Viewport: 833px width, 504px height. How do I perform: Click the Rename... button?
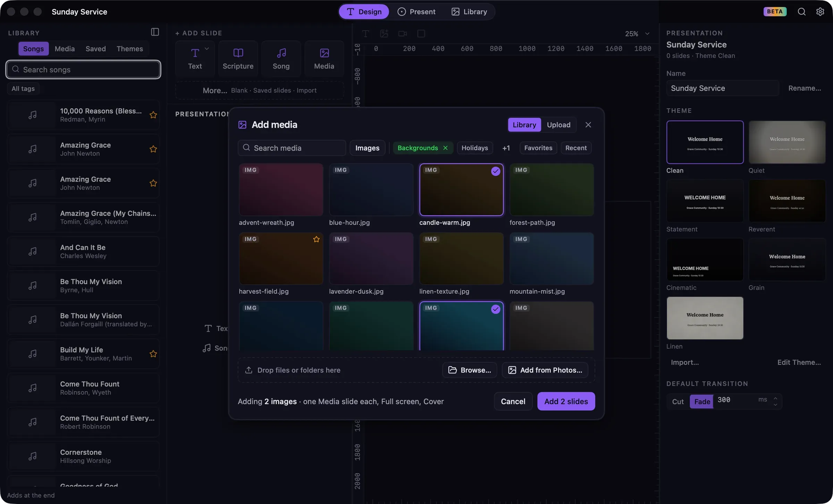tap(805, 88)
